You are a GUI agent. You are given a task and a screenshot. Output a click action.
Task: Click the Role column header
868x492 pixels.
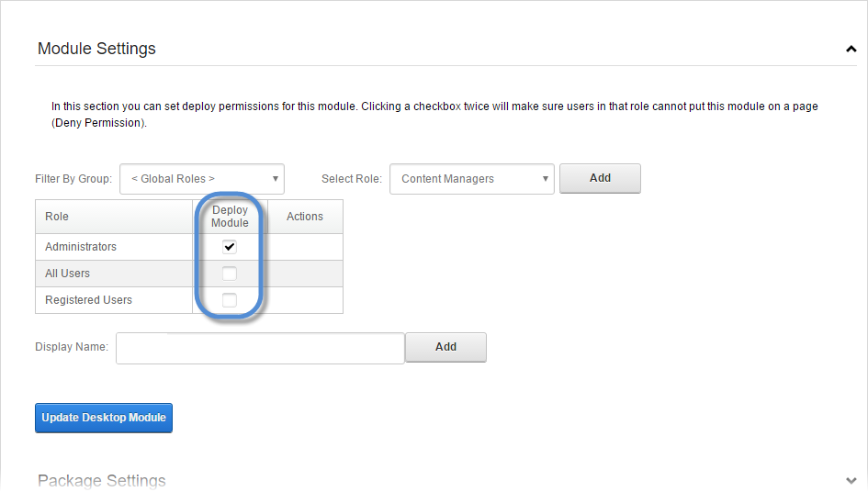tap(57, 217)
